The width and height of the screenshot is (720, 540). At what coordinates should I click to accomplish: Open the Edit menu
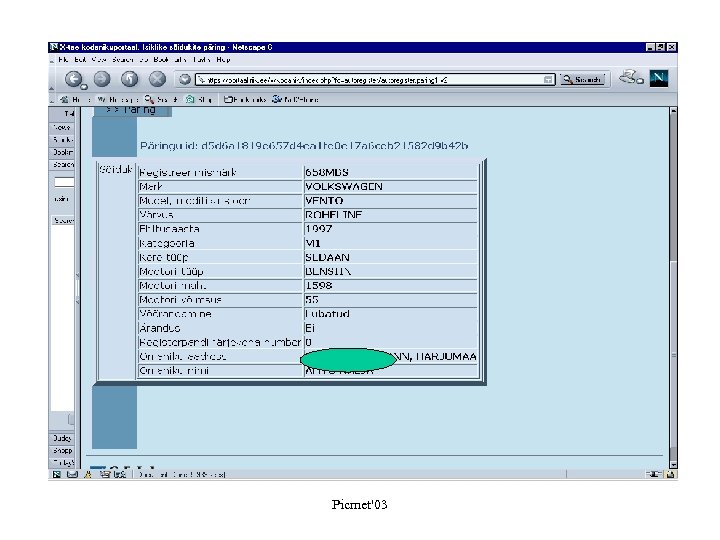(x=80, y=60)
